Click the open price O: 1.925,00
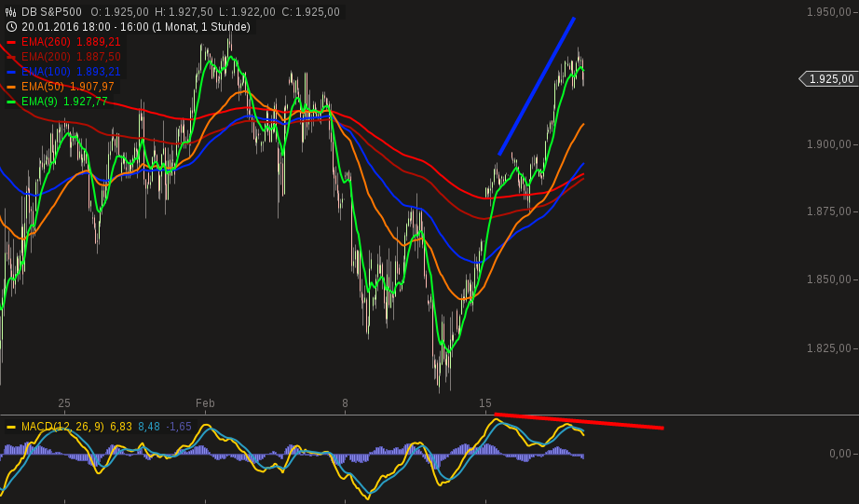 [119, 11]
